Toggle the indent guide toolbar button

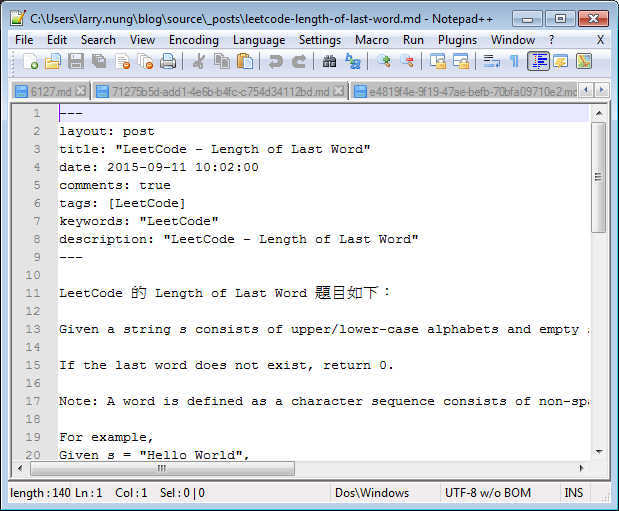click(x=538, y=62)
